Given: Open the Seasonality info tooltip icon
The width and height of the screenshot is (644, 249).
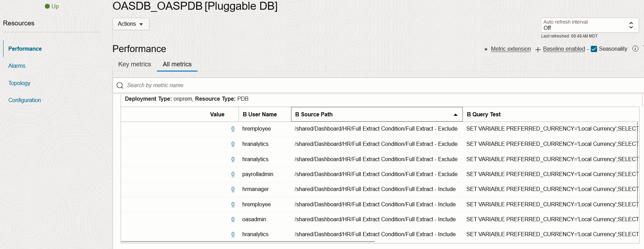Looking at the screenshot, I should (x=636, y=49).
